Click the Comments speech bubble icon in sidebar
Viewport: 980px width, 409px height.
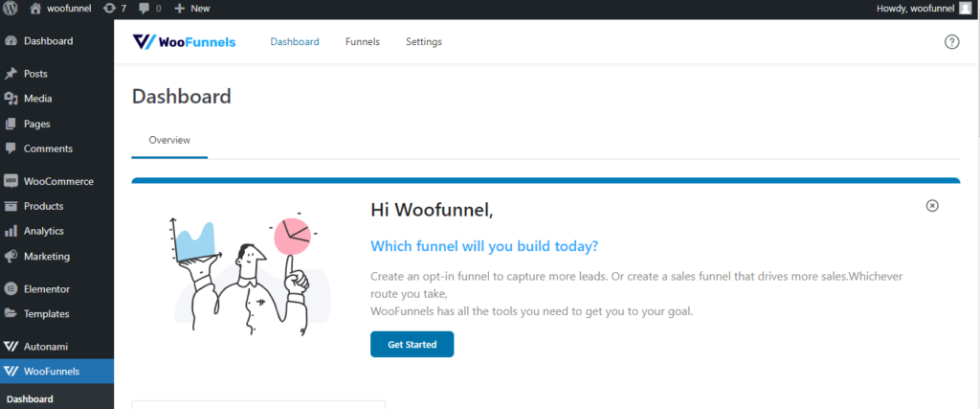[x=11, y=148]
